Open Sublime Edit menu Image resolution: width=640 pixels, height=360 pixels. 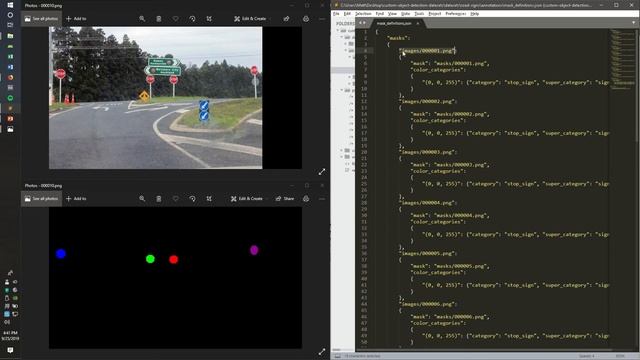coord(347,13)
